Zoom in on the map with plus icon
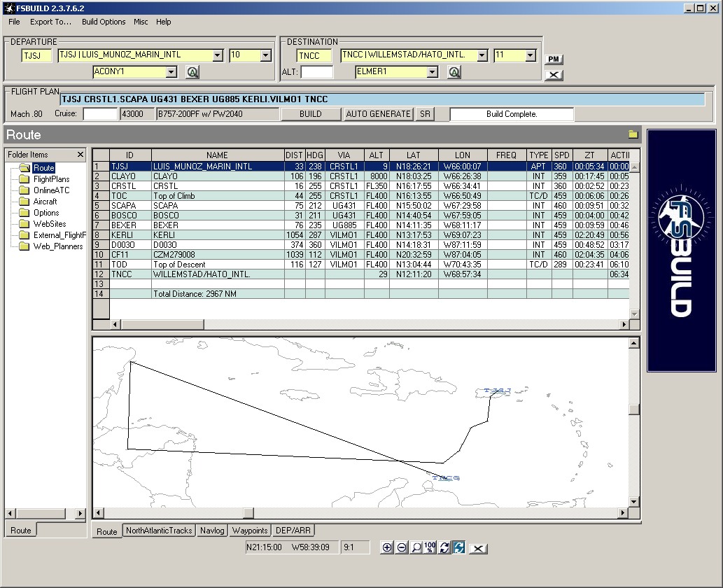 click(387, 547)
